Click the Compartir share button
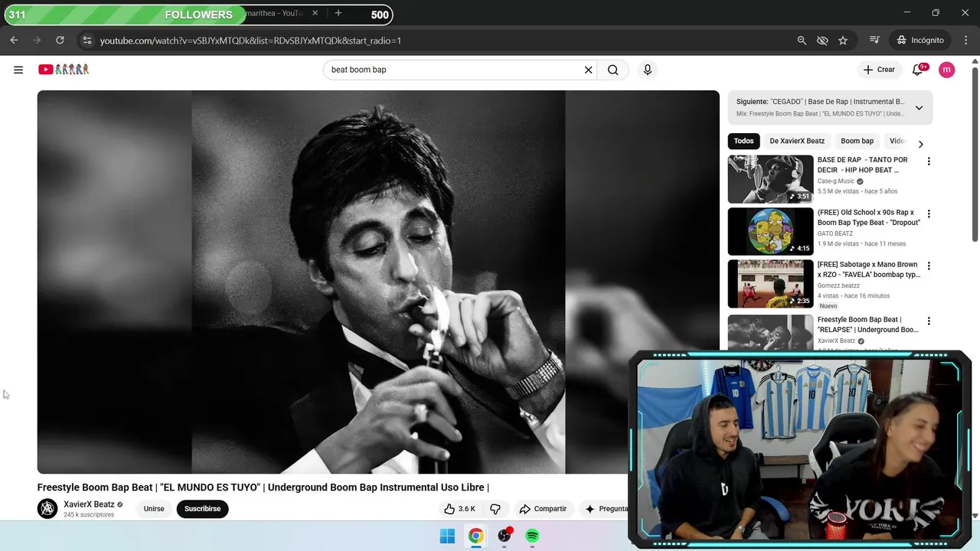980x551 pixels. click(x=543, y=509)
